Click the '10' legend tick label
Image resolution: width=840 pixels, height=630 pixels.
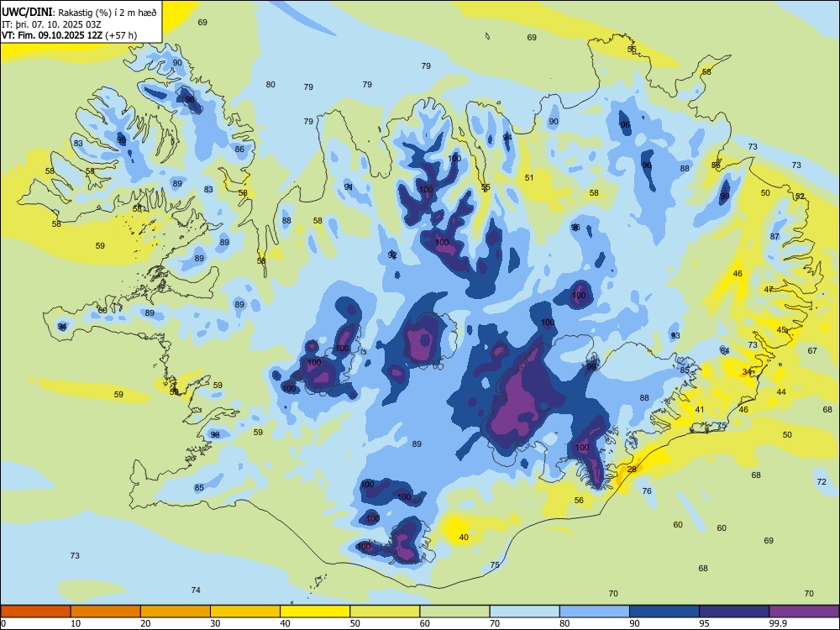coord(76,623)
